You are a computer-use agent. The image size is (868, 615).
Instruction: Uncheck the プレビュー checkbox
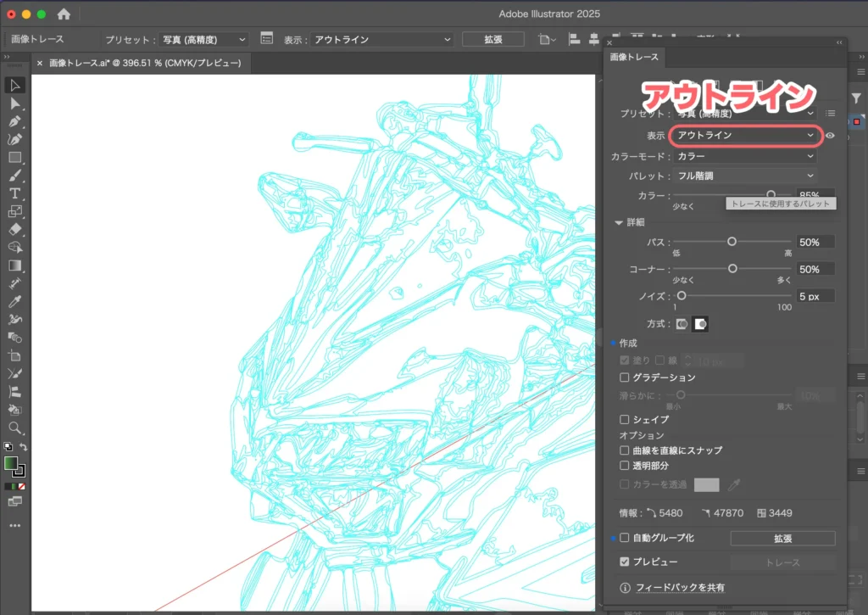625,562
